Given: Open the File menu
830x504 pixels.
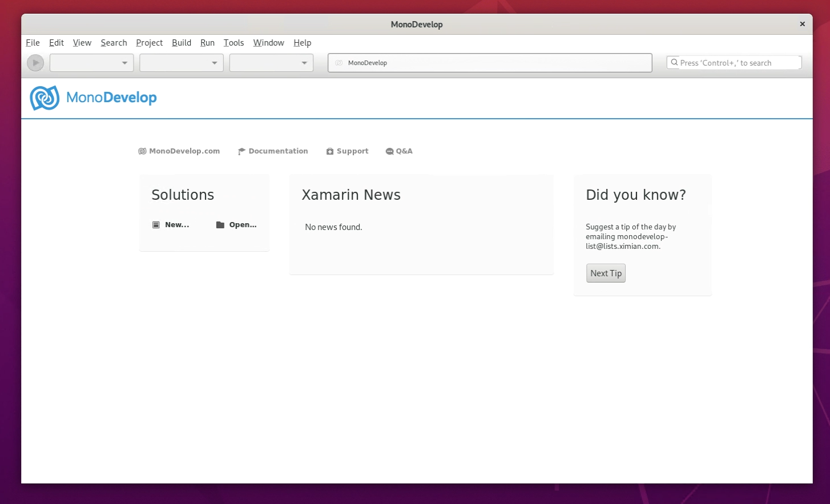Looking at the screenshot, I should tap(33, 43).
